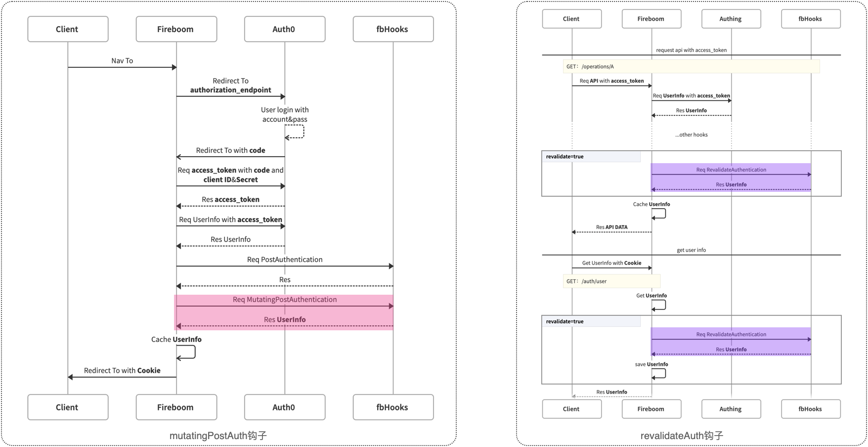The width and height of the screenshot is (868, 447).
Task: Click the 'authorization_endpoint' bold text
Action: pos(230,90)
